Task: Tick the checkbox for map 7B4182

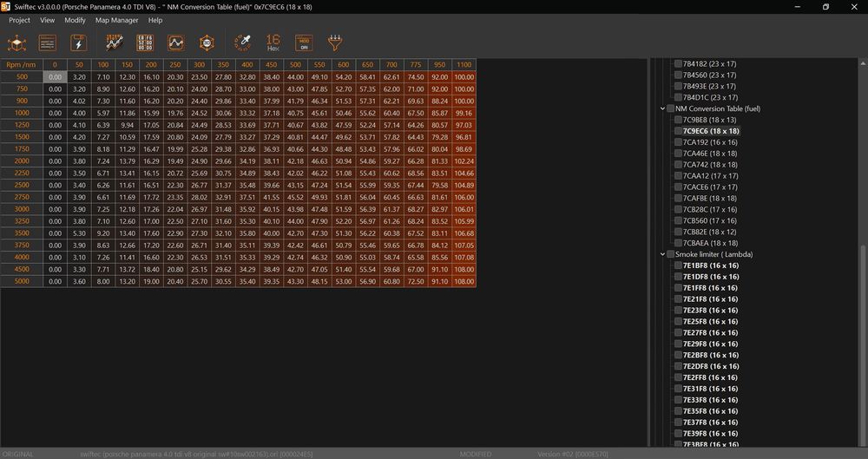Action: click(x=678, y=63)
